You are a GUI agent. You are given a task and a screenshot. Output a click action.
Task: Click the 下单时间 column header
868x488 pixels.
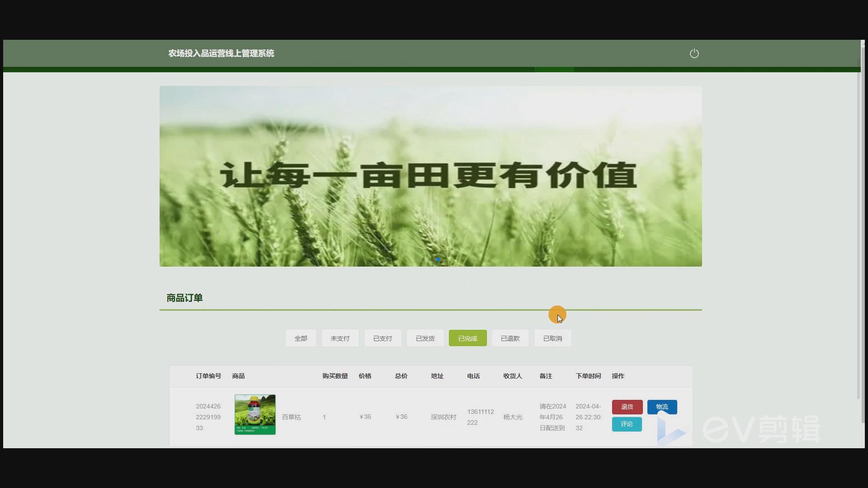[588, 375]
